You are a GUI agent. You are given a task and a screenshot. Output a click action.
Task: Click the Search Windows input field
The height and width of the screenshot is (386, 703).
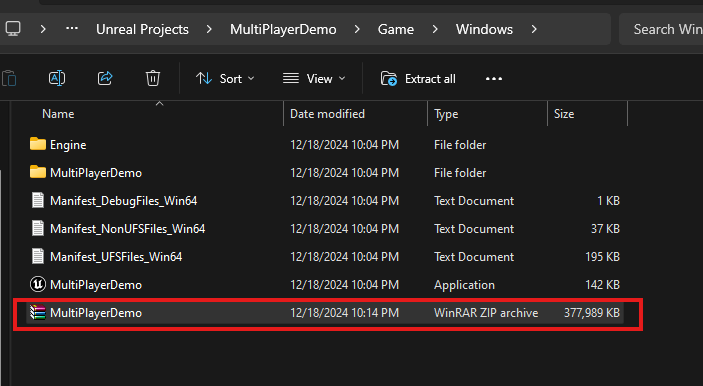[661, 29]
